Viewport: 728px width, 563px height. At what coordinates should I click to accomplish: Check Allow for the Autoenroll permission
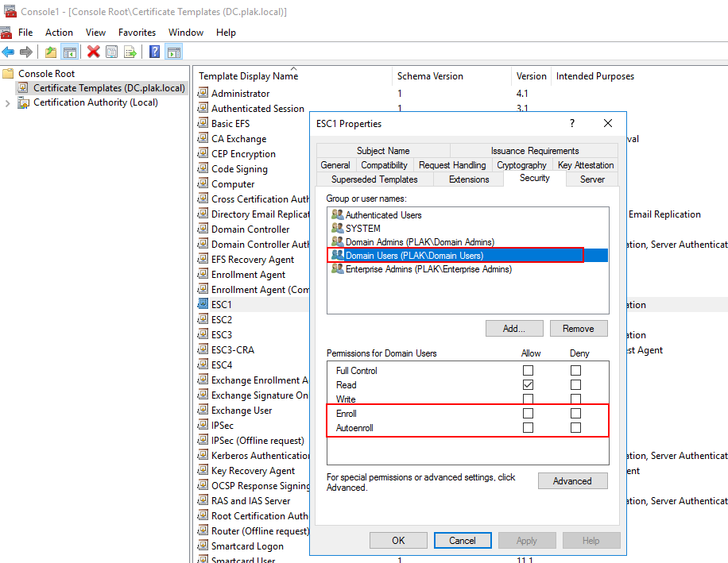tap(528, 428)
